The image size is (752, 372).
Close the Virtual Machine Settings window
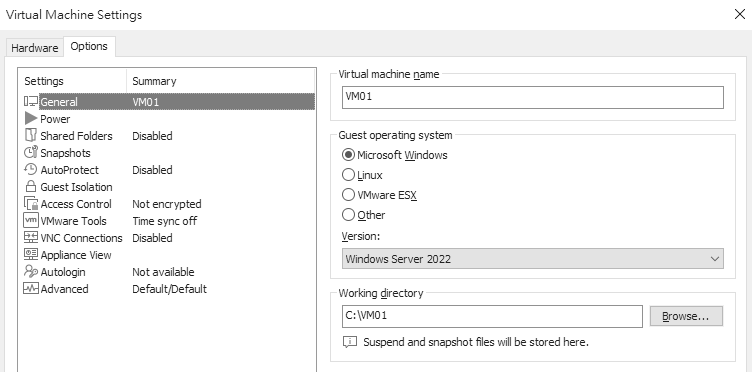coord(740,14)
